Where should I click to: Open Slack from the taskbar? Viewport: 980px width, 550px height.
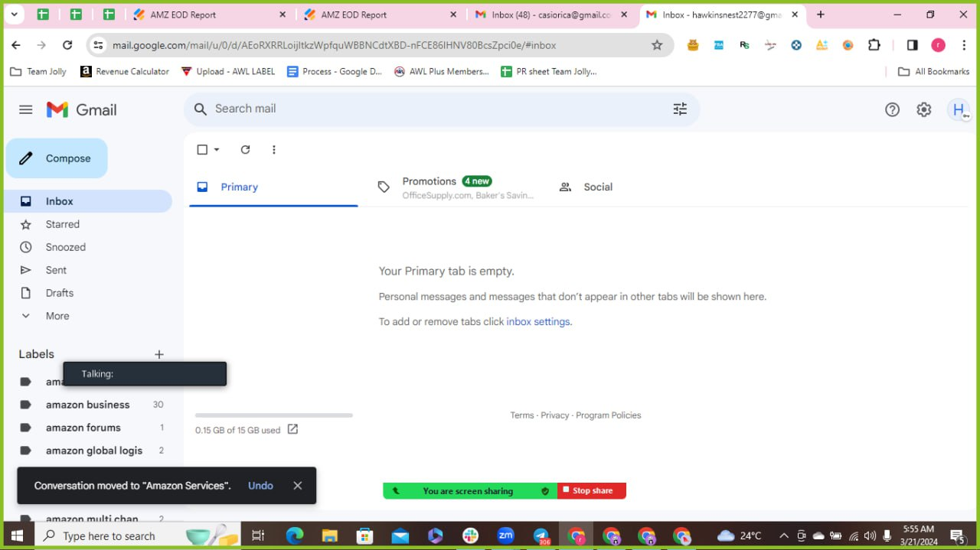click(x=470, y=535)
